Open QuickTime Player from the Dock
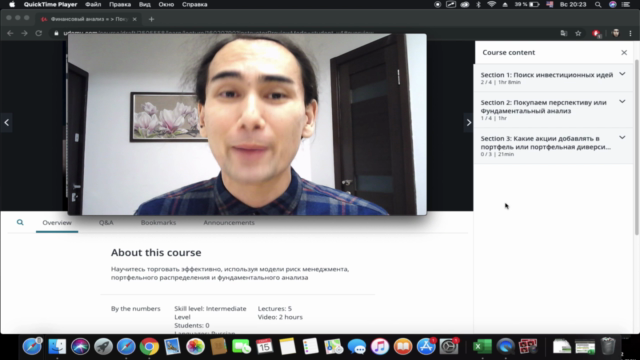 [x=505, y=347]
